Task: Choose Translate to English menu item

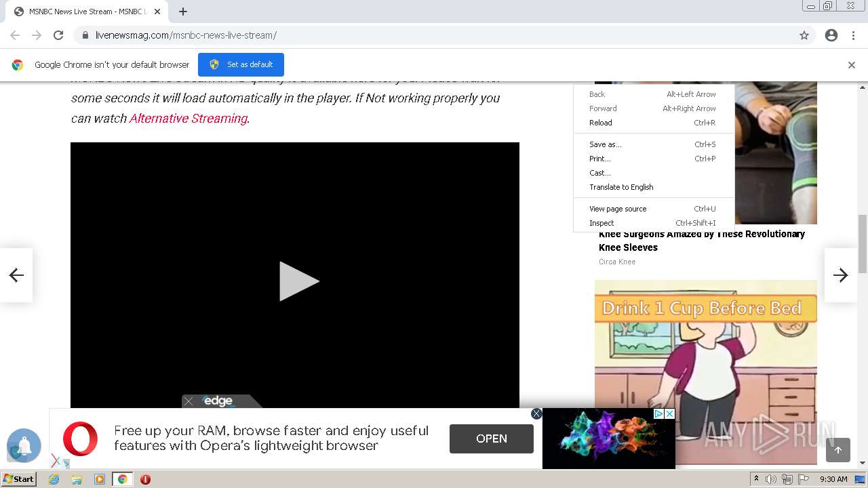Action: pyautogui.click(x=654, y=187)
